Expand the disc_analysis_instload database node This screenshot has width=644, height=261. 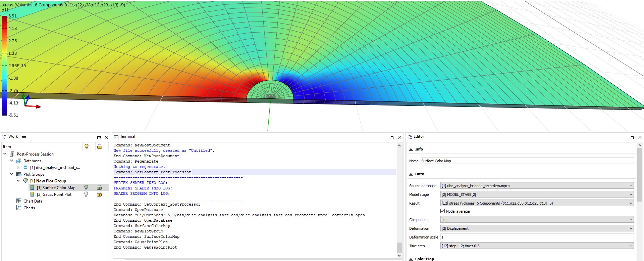pos(18,167)
